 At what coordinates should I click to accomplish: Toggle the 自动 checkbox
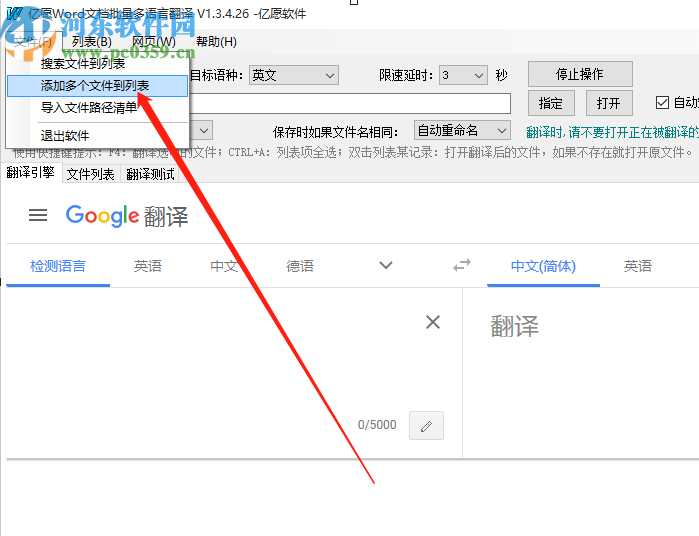[x=662, y=103]
